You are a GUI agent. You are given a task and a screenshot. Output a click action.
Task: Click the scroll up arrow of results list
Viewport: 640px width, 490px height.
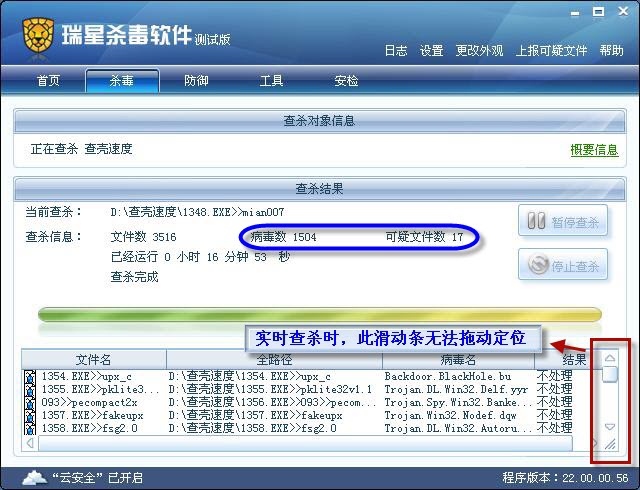click(610, 358)
